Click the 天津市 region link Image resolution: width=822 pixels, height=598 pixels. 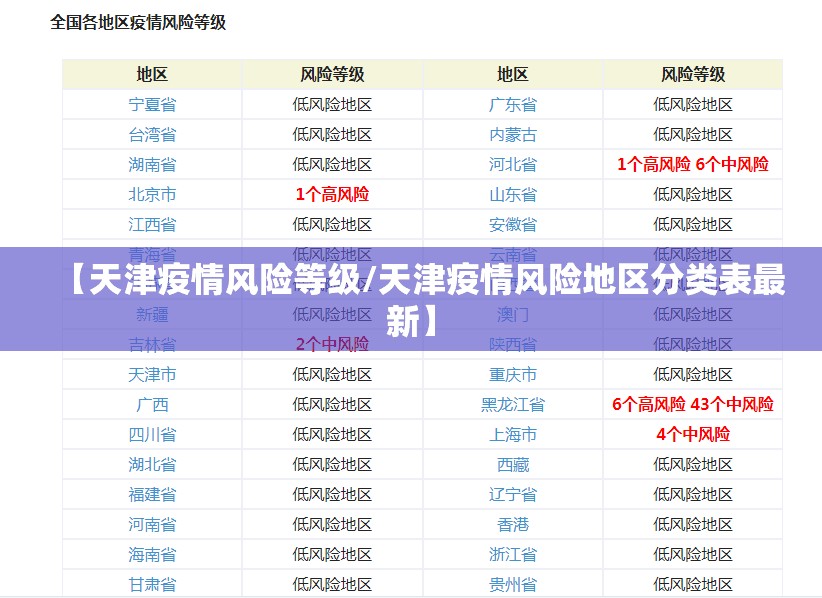click(x=152, y=374)
